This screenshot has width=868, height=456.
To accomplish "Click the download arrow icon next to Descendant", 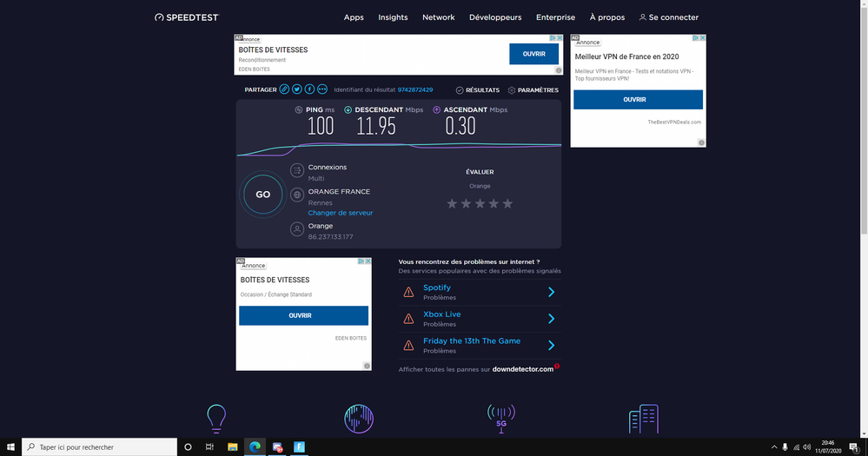I will point(348,109).
